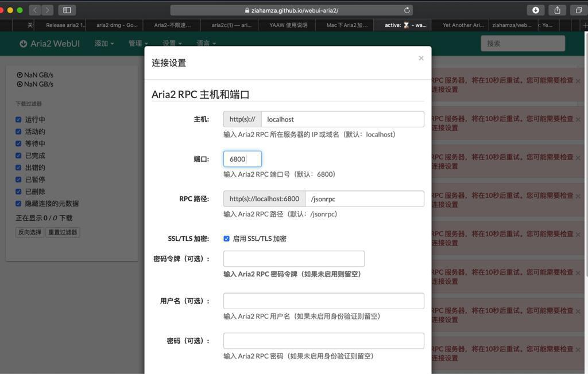588x374 pixels.
Task: Toggle the 已删除 filter checkbox
Action: [x=18, y=192]
